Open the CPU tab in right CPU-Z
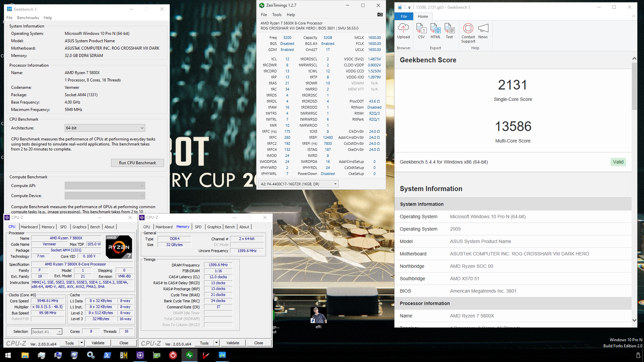Image resolution: width=644 pixels, height=362 pixels. pyautogui.click(x=147, y=227)
